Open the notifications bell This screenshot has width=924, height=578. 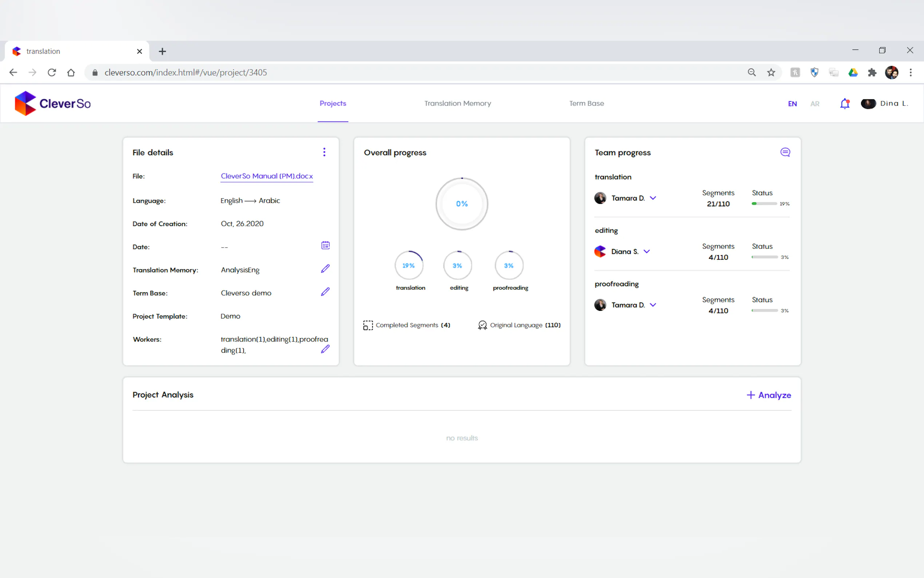tap(845, 104)
